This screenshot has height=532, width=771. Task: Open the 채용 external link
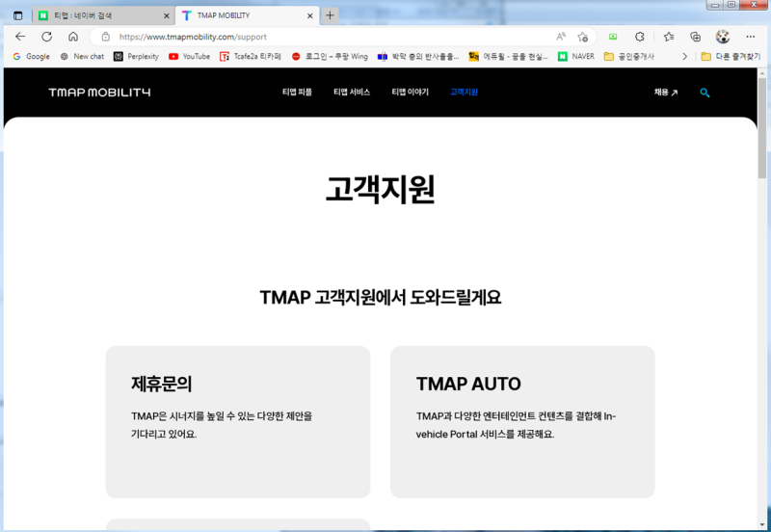pos(666,93)
